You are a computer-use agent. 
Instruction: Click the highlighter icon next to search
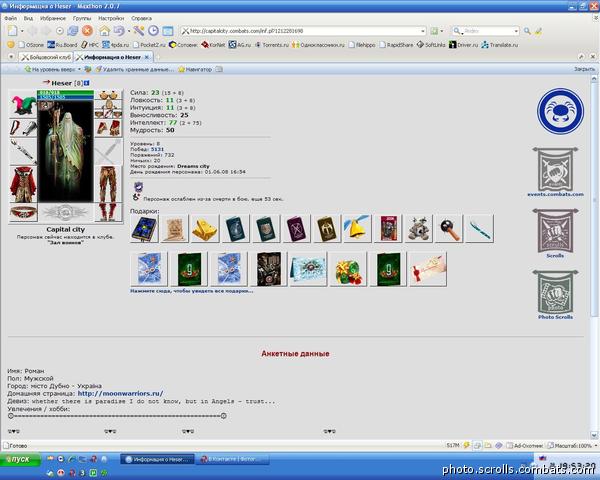538,31
